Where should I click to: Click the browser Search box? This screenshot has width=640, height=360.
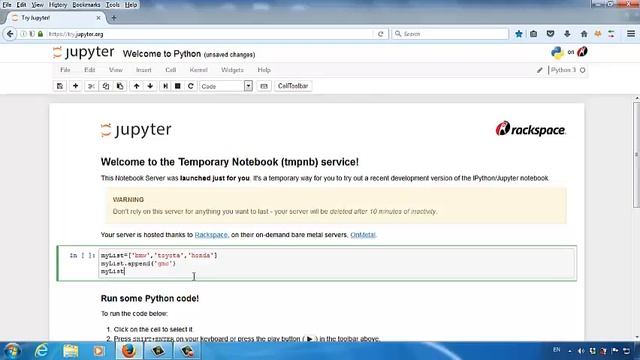(x=450, y=34)
